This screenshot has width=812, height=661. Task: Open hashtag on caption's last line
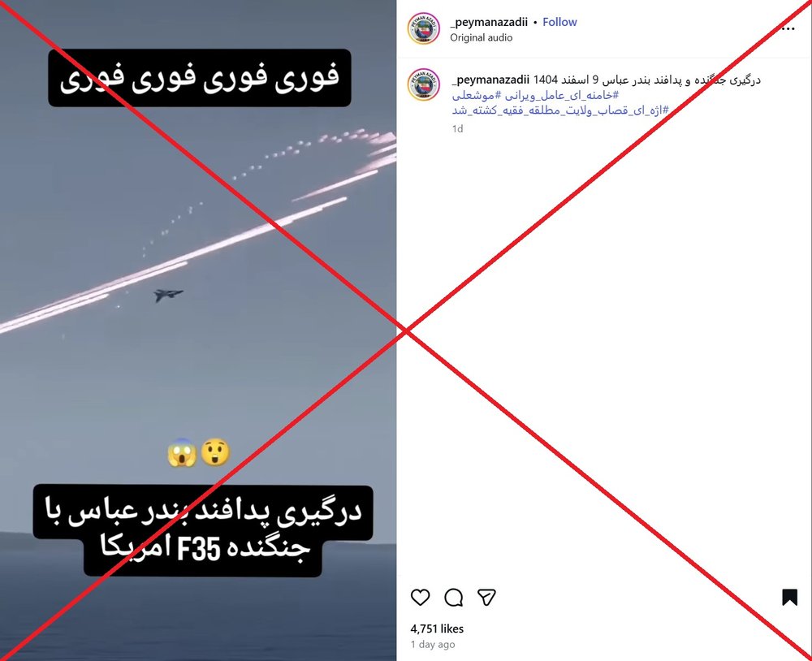tap(560, 110)
